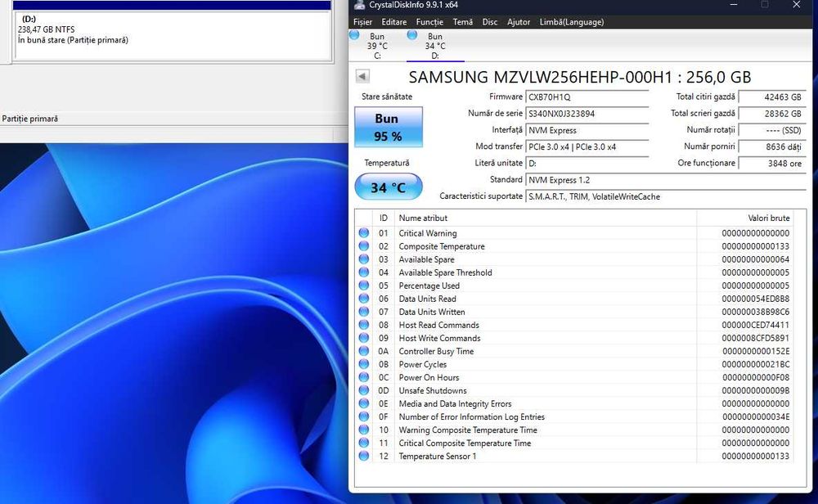818x504 pixels.
Task: Switch to drive C: disk tab
Action: click(376, 46)
